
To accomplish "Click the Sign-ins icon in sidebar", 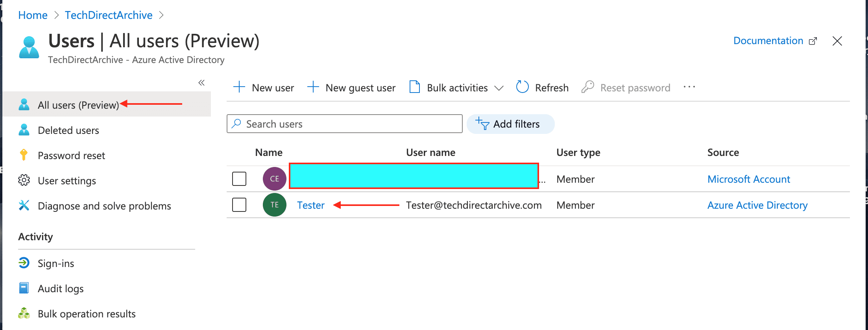I will [x=24, y=263].
